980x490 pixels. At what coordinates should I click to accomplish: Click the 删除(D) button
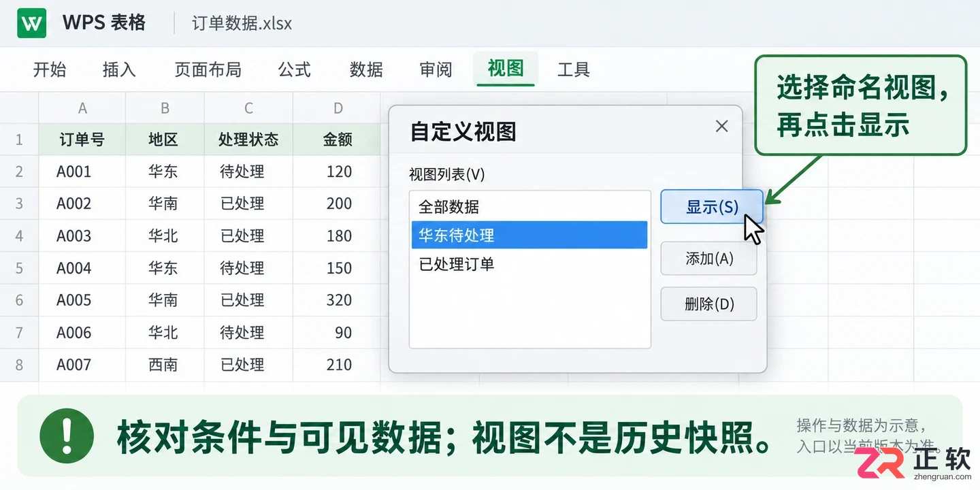[x=709, y=304]
